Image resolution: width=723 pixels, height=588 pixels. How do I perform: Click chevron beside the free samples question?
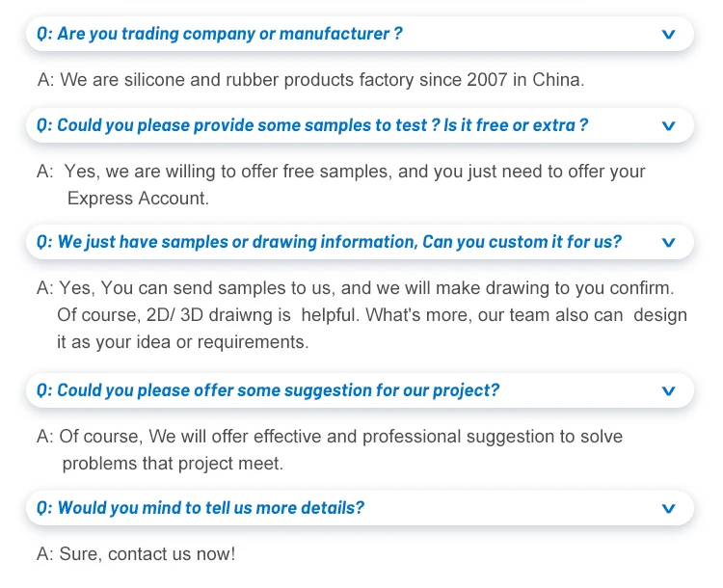[x=669, y=126]
